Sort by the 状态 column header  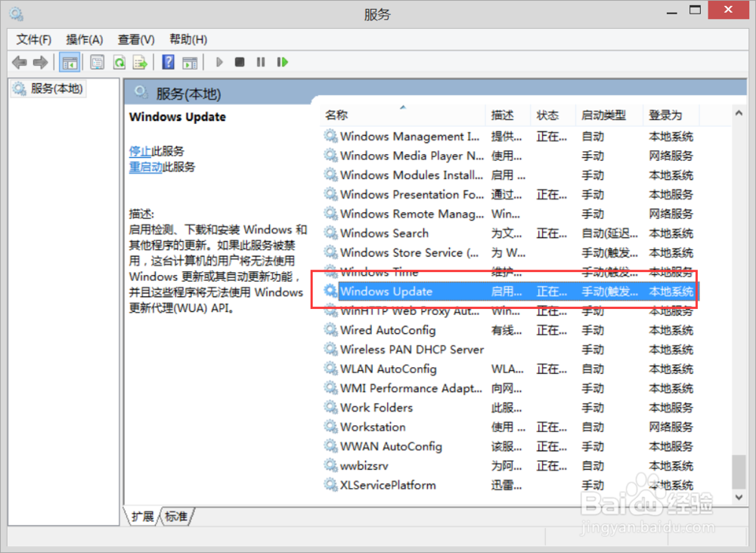(x=553, y=115)
